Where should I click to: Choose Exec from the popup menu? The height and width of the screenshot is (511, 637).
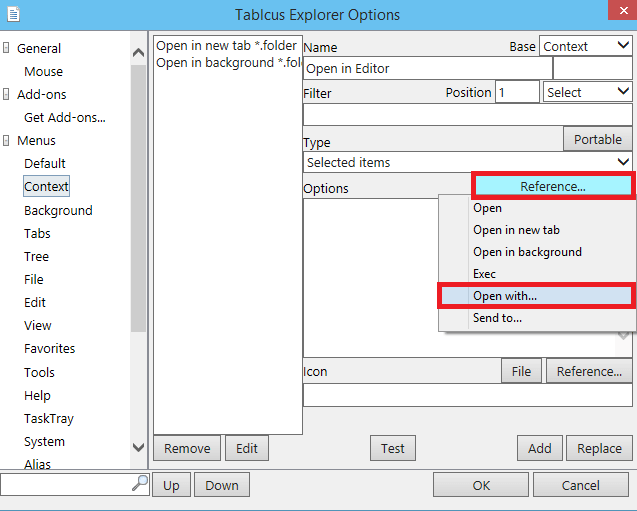click(x=537, y=274)
